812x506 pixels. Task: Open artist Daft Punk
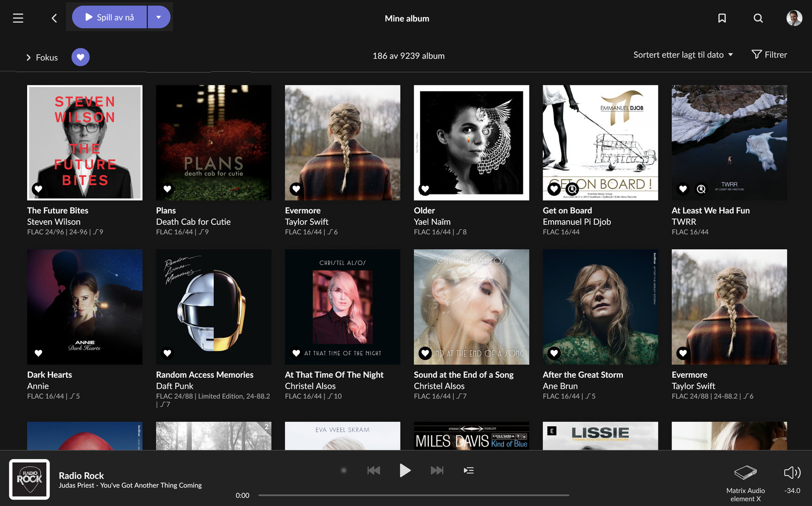click(x=175, y=386)
